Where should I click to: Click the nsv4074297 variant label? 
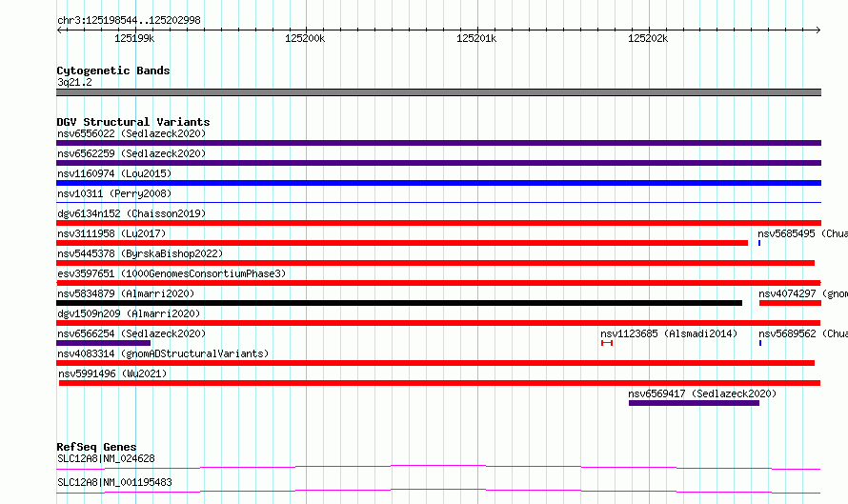[x=803, y=293]
